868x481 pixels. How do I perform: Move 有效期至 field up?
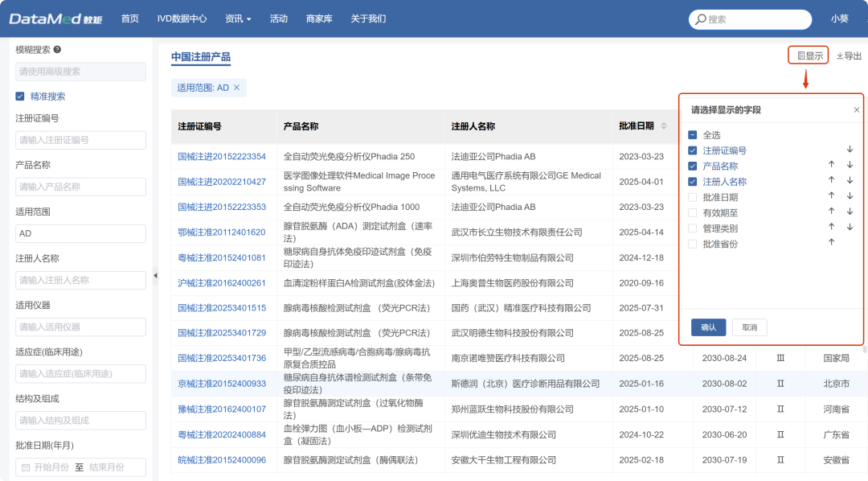pos(832,211)
